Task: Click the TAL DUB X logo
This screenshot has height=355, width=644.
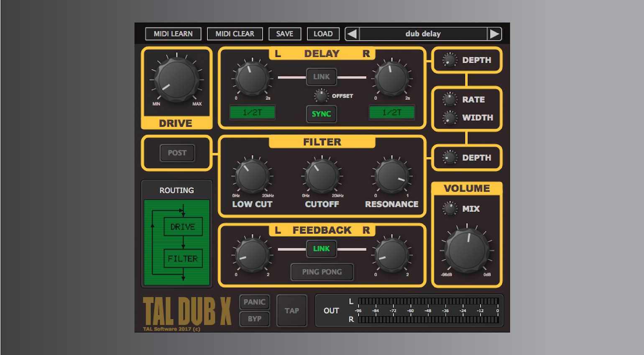Action: pos(187,311)
